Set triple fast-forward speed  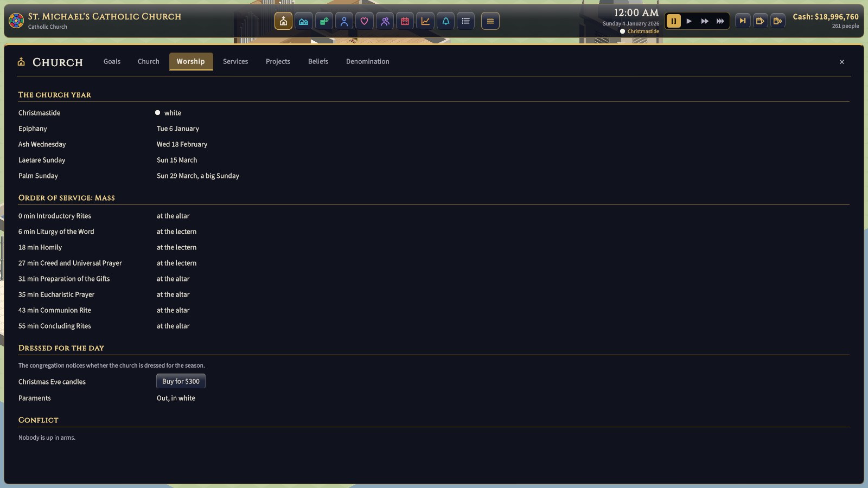pyautogui.click(x=720, y=21)
